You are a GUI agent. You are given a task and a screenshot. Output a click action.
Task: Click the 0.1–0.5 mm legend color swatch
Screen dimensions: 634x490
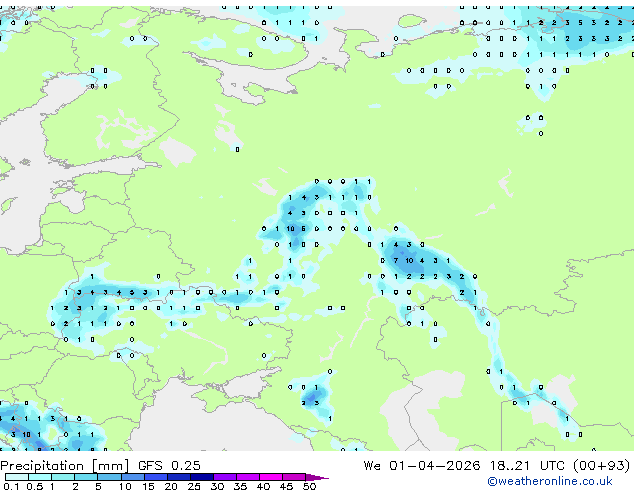pos(17,477)
